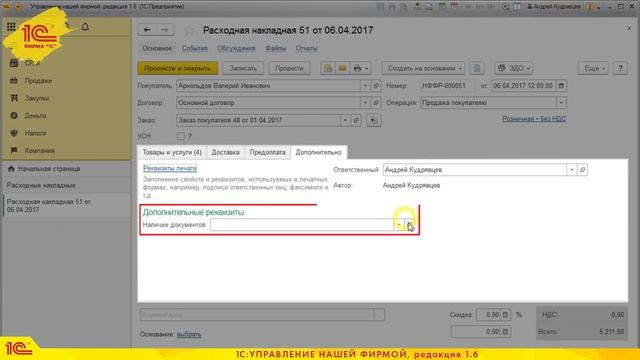Viewport: 640px width, 360px height.
Task: Open the Еще dropdown menu
Action: coord(593,68)
